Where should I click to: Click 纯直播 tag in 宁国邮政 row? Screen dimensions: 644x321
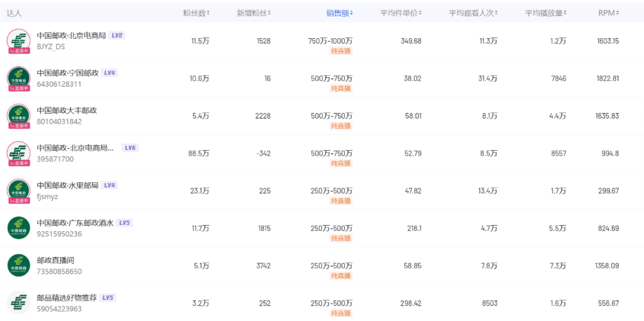341,88
